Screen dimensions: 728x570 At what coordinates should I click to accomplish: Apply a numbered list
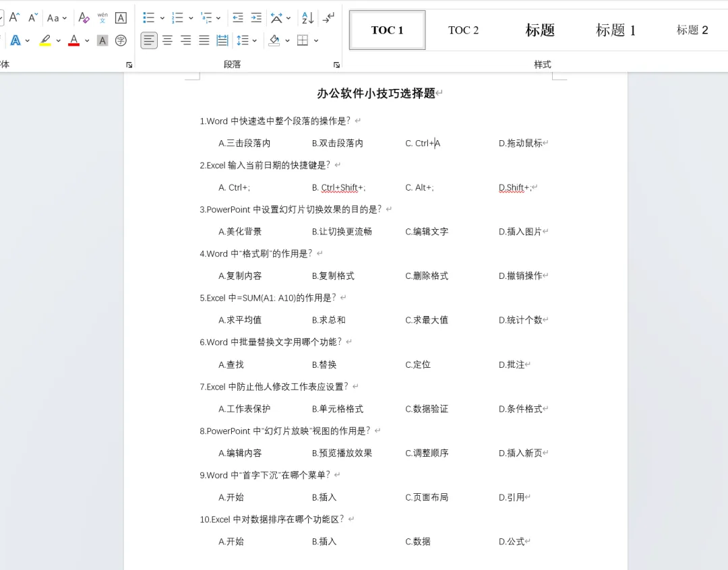[177, 18]
